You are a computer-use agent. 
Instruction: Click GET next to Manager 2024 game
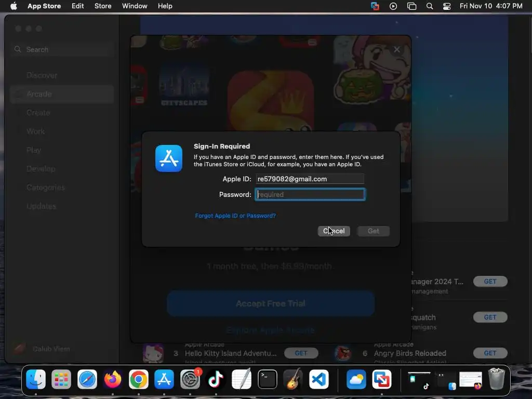[490, 281]
